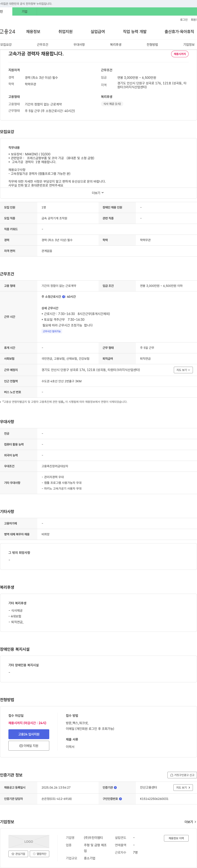Select the 손은정(031-412-6918) contact text
The width and height of the screenshot is (197, 868).
[x=57, y=799]
